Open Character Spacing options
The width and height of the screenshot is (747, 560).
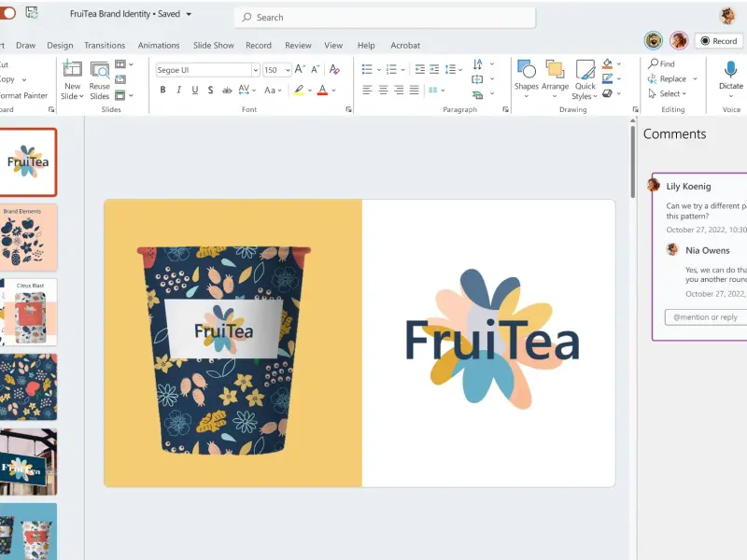pyautogui.click(x=247, y=90)
